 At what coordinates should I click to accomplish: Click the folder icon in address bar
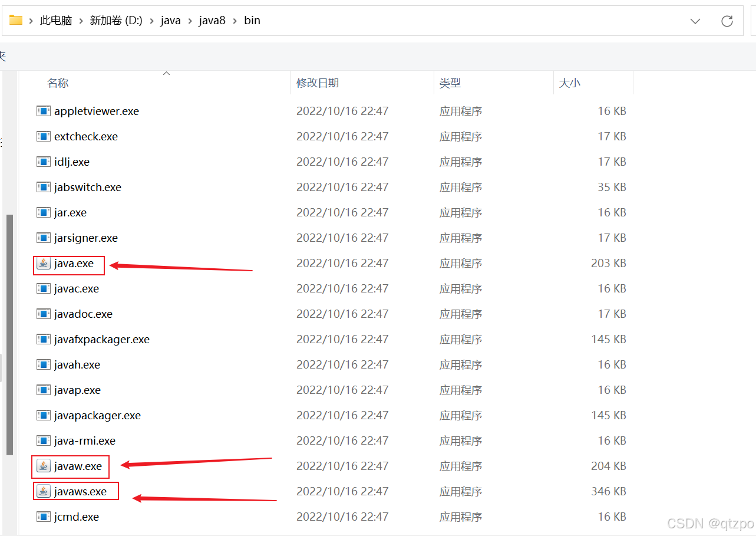tap(16, 20)
